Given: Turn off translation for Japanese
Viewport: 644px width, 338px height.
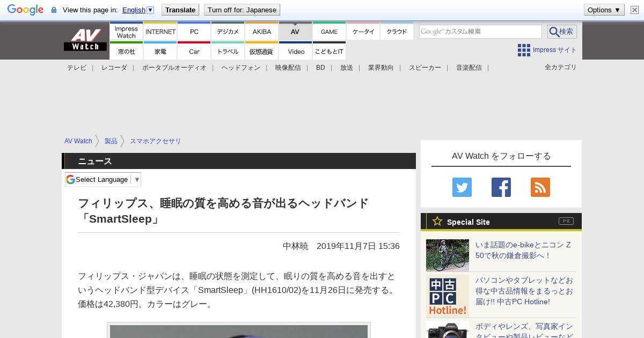Looking at the screenshot, I should 242,10.
